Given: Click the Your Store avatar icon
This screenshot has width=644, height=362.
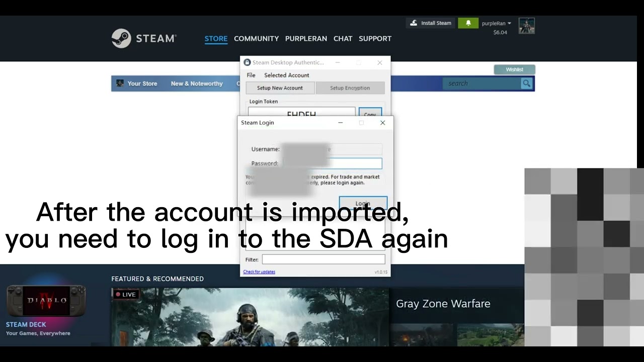Looking at the screenshot, I should (x=120, y=83).
